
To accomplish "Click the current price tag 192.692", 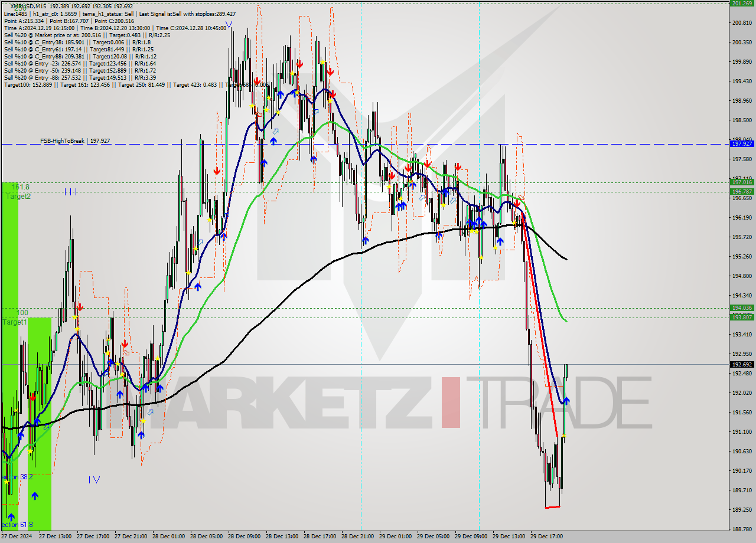I will coord(742,365).
